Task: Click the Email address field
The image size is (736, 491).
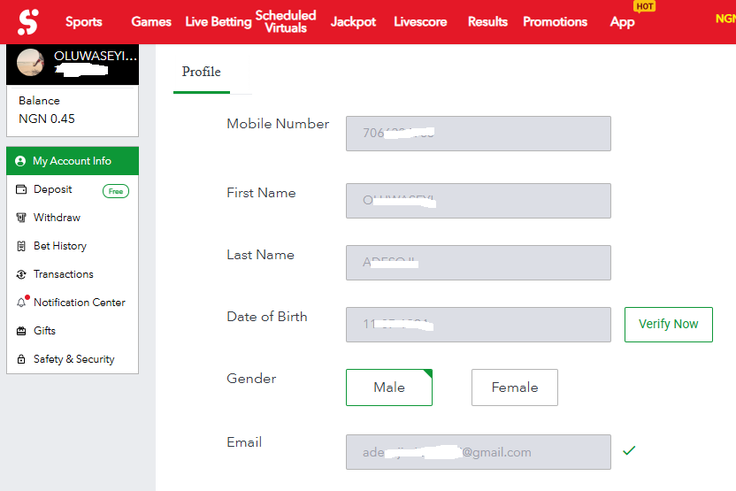Action: pos(478,452)
